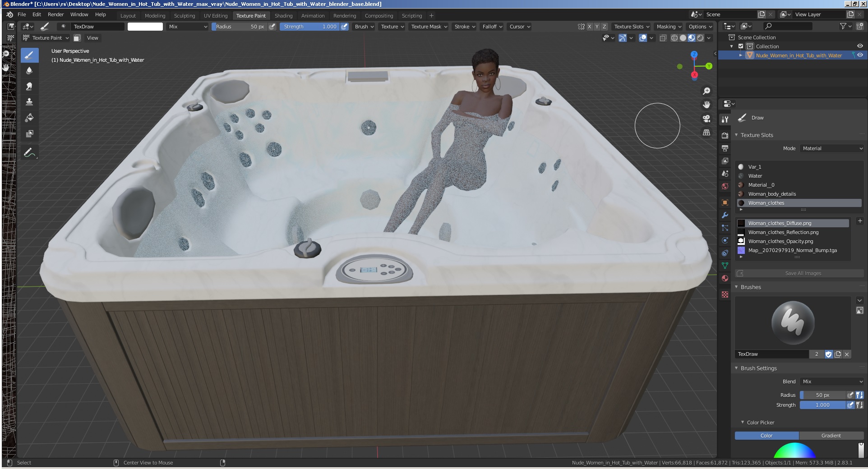Open Physics properties tab
Image resolution: width=868 pixels, height=469 pixels.
tap(725, 240)
